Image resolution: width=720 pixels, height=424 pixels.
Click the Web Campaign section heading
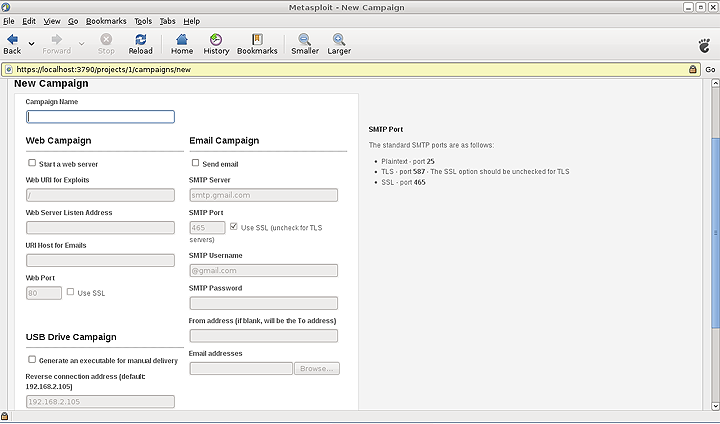point(58,141)
